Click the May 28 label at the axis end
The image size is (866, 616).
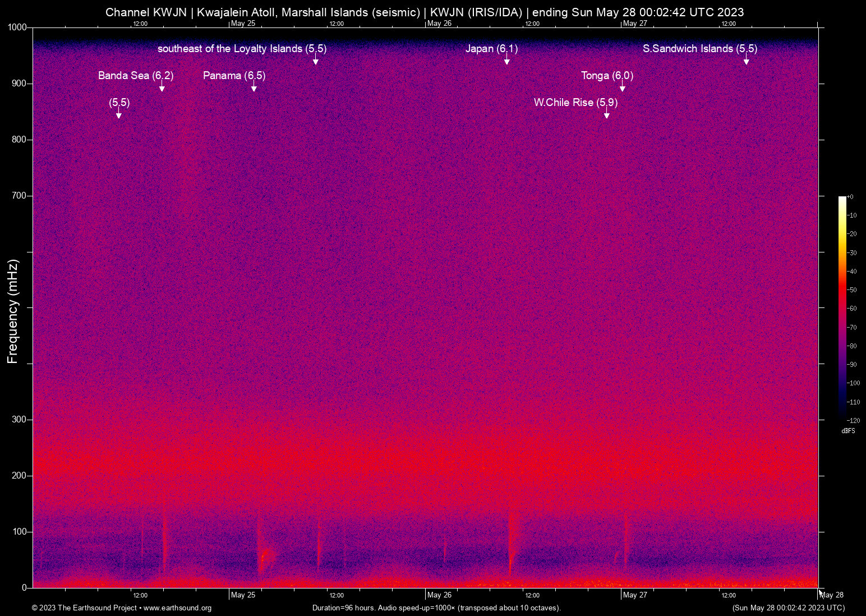coord(832,595)
